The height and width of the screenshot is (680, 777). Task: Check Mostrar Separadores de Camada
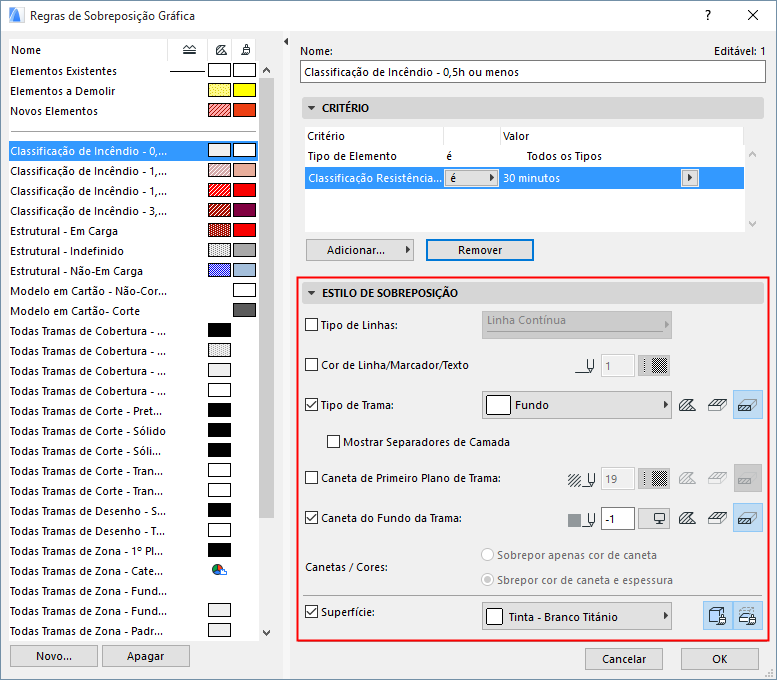click(333, 441)
